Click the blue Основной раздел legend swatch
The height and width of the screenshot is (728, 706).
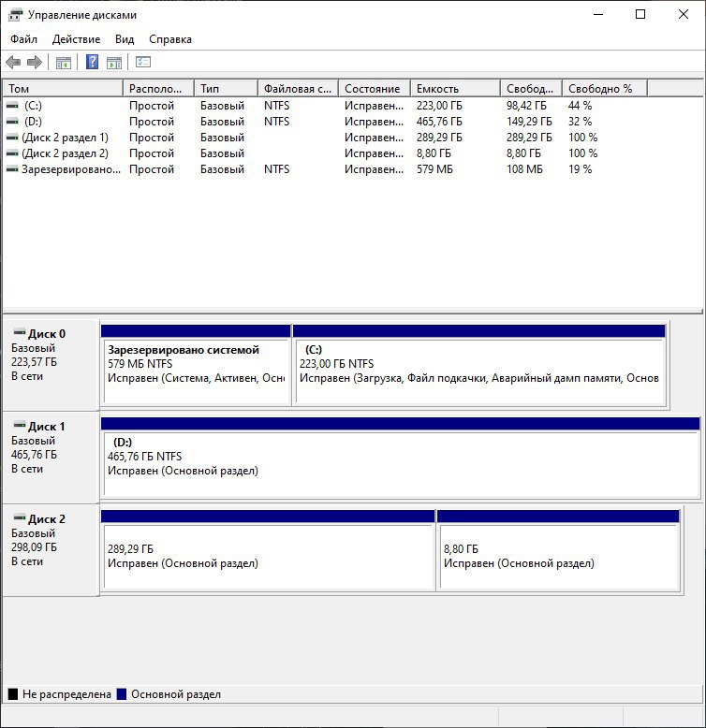[x=122, y=694]
